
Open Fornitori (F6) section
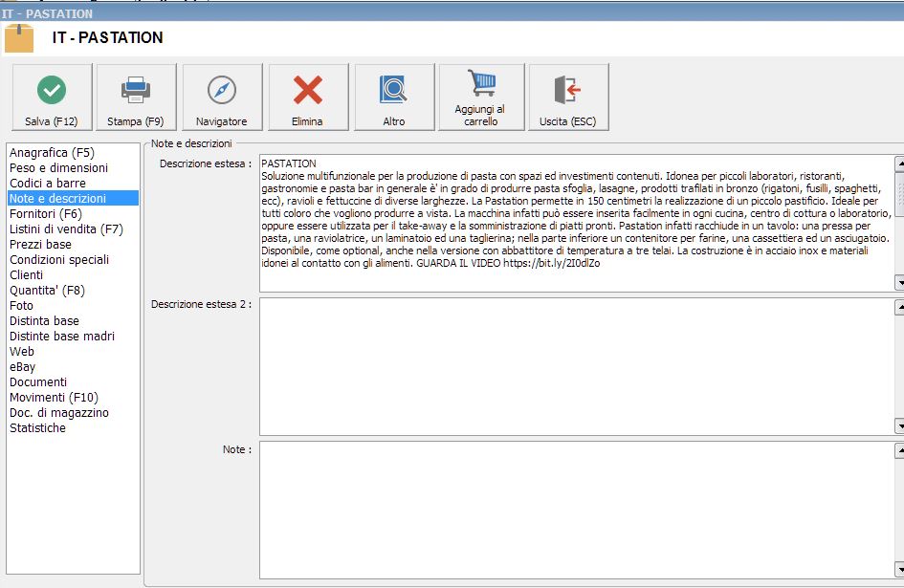(46, 214)
